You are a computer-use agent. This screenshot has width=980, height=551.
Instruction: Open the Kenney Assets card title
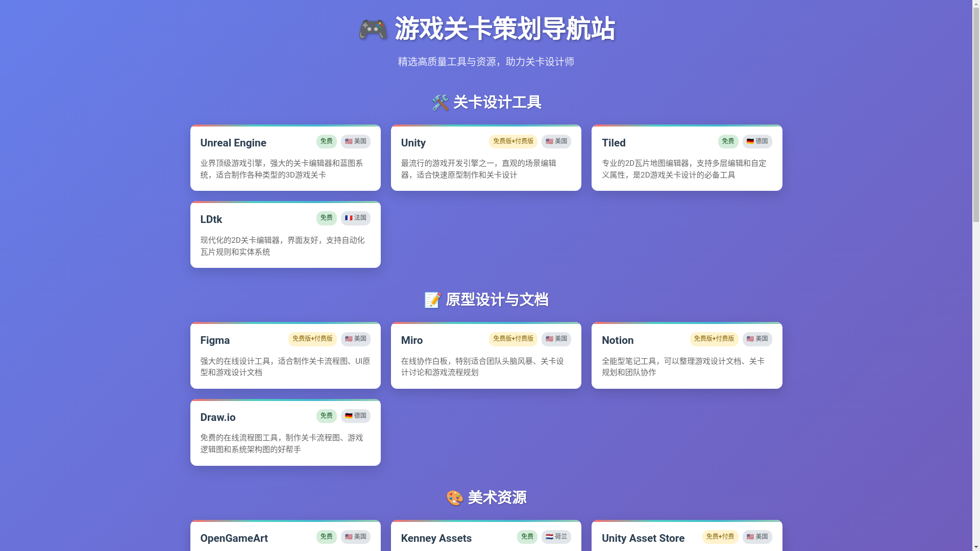(436, 538)
